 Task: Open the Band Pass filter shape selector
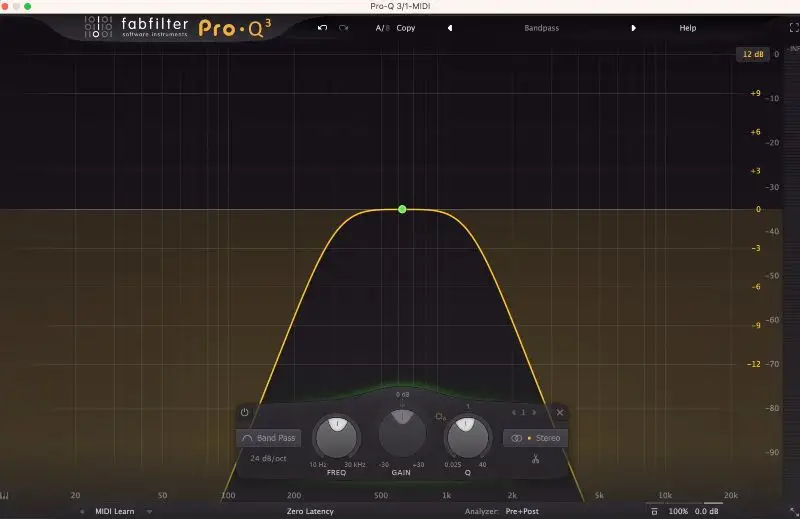(268, 438)
